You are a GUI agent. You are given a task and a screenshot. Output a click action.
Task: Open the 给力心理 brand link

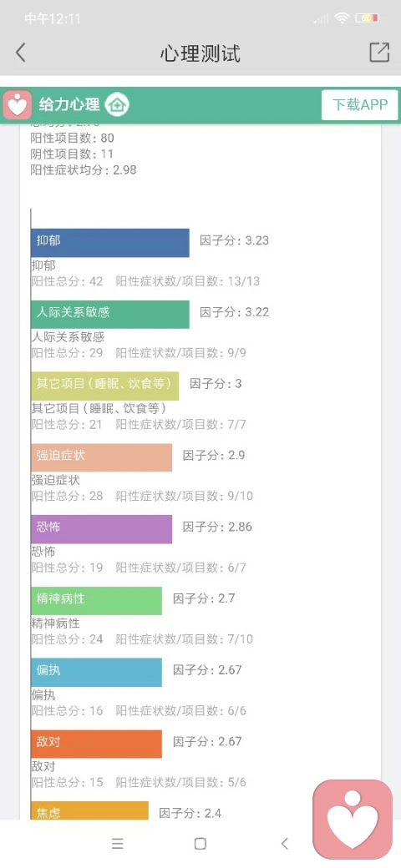pyautogui.click(x=69, y=104)
